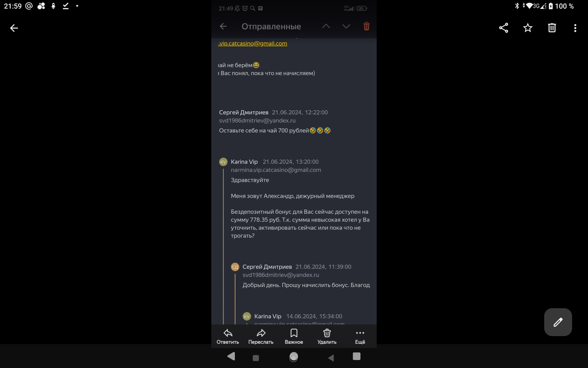588x368 pixels.
Task: Share this image via share icon
Action: (x=503, y=28)
